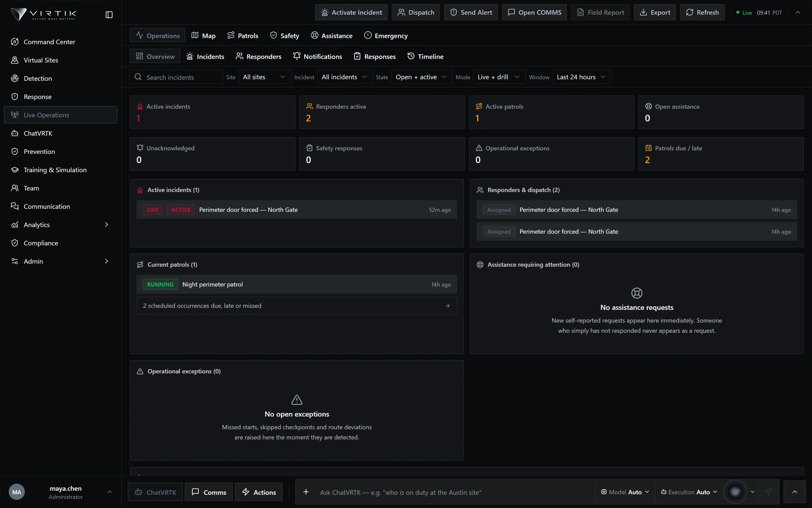Switch to the Patrols tab
This screenshot has height=508, width=812.
pos(243,36)
